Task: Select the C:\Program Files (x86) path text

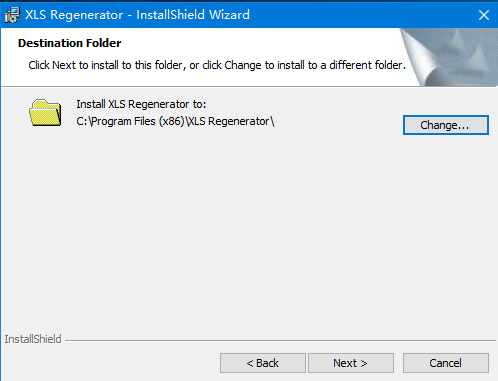Action: click(x=130, y=121)
